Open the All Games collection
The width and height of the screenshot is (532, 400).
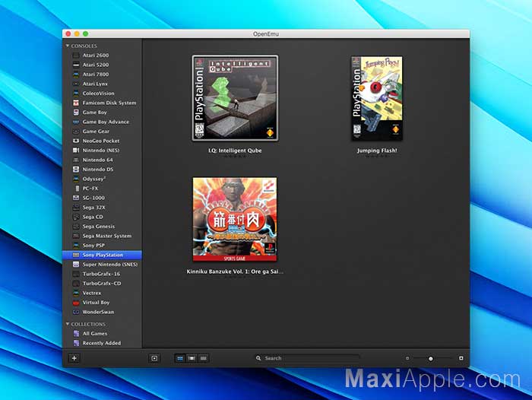click(x=102, y=334)
